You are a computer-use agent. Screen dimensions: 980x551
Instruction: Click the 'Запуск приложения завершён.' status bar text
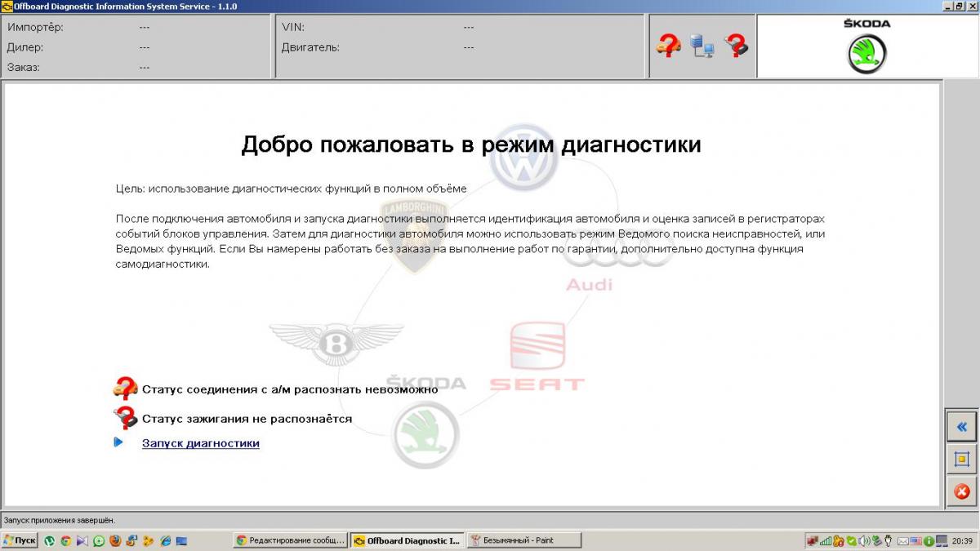click(x=60, y=520)
